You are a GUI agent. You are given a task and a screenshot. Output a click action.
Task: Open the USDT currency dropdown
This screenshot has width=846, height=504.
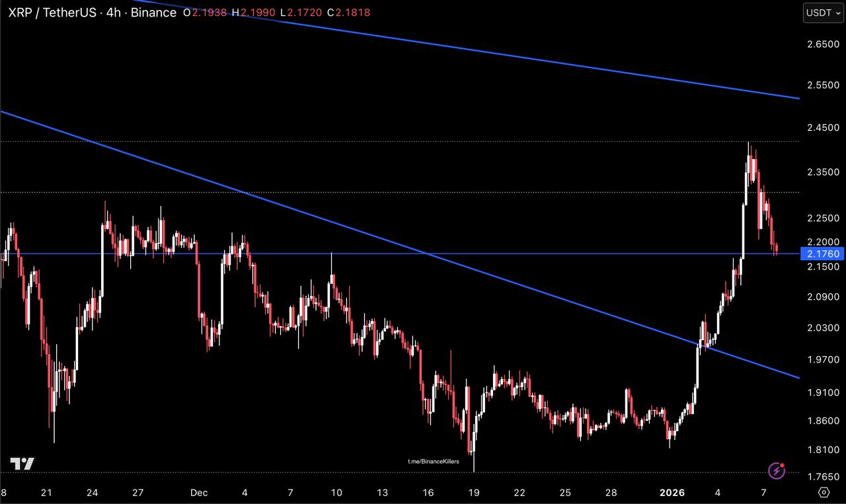823,13
